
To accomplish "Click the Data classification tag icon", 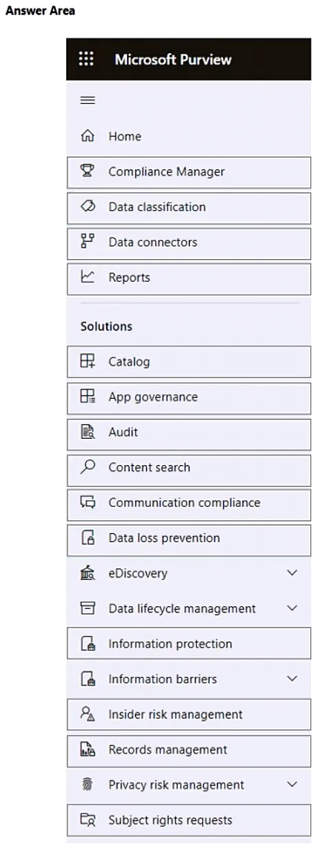I will (x=88, y=207).
